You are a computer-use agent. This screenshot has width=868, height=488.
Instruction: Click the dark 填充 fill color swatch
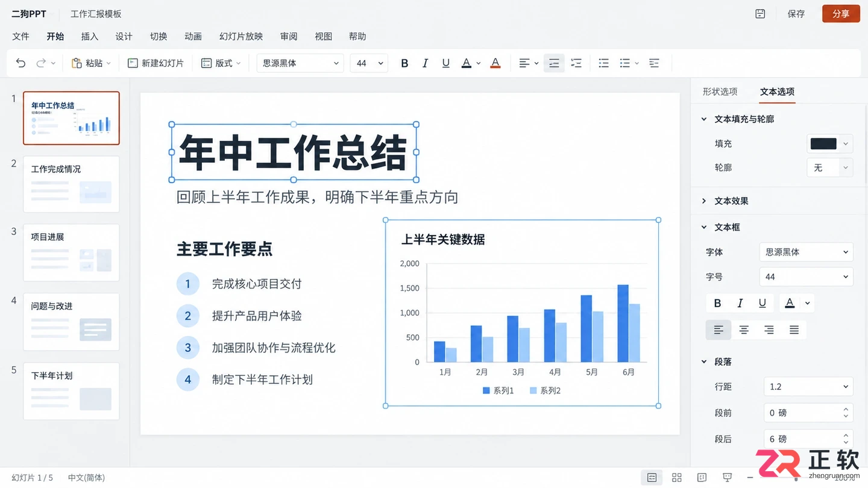pyautogui.click(x=823, y=143)
